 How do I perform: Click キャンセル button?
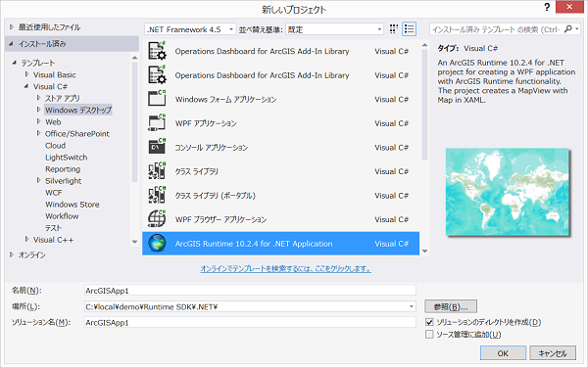click(x=553, y=353)
